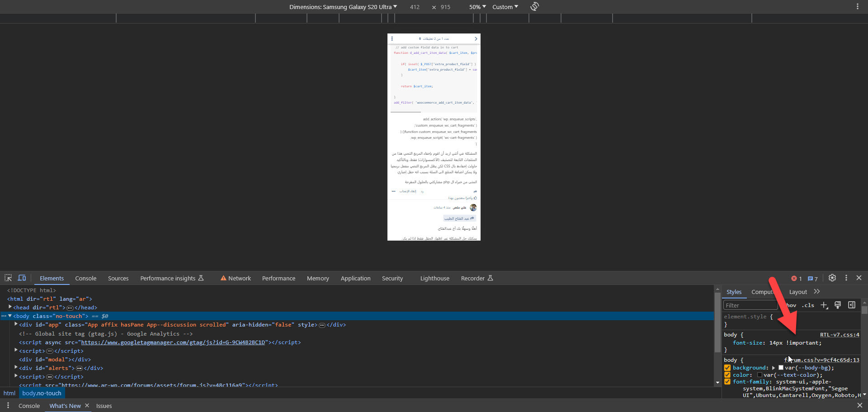This screenshot has height=412, width=868.
Task: Disable the font-family property checkbox
Action: 727,382
